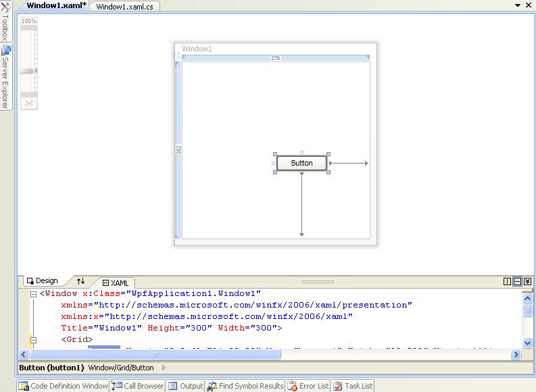Select the Button control on the design surface
The height and width of the screenshot is (392, 536).
coord(301,163)
